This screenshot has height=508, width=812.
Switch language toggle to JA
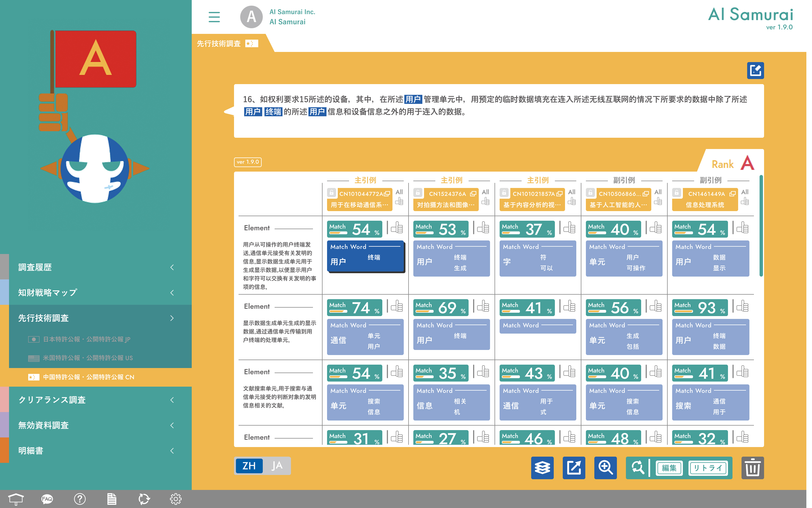(x=277, y=466)
